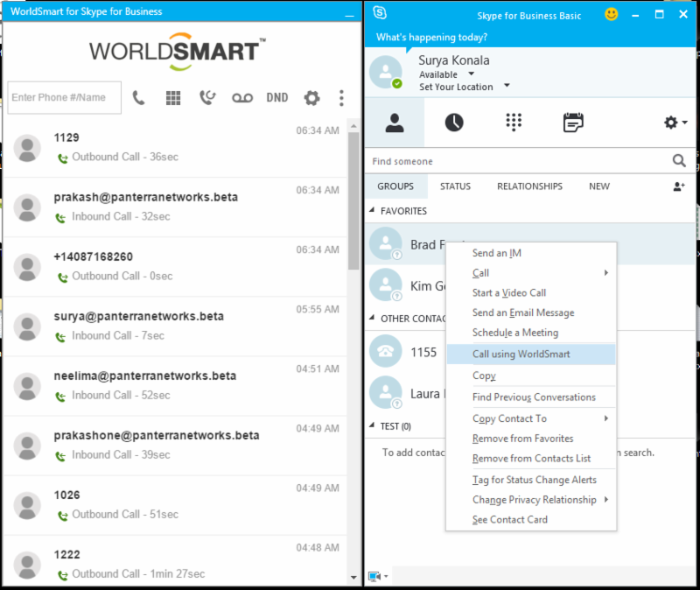The height and width of the screenshot is (590, 700).
Task: Click WorldSmart call list scrollbar thumb
Action: (x=353, y=201)
